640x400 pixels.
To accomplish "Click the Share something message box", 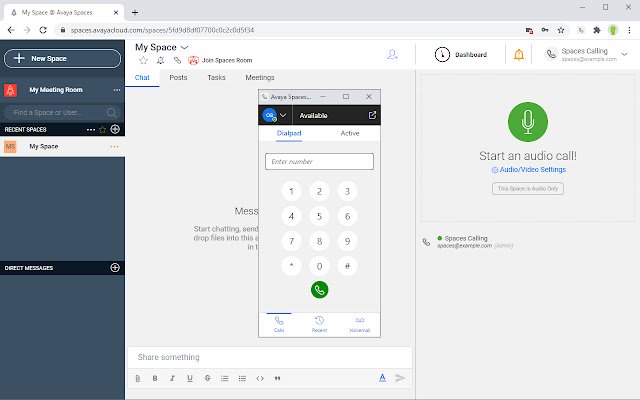I will pos(270,358).
